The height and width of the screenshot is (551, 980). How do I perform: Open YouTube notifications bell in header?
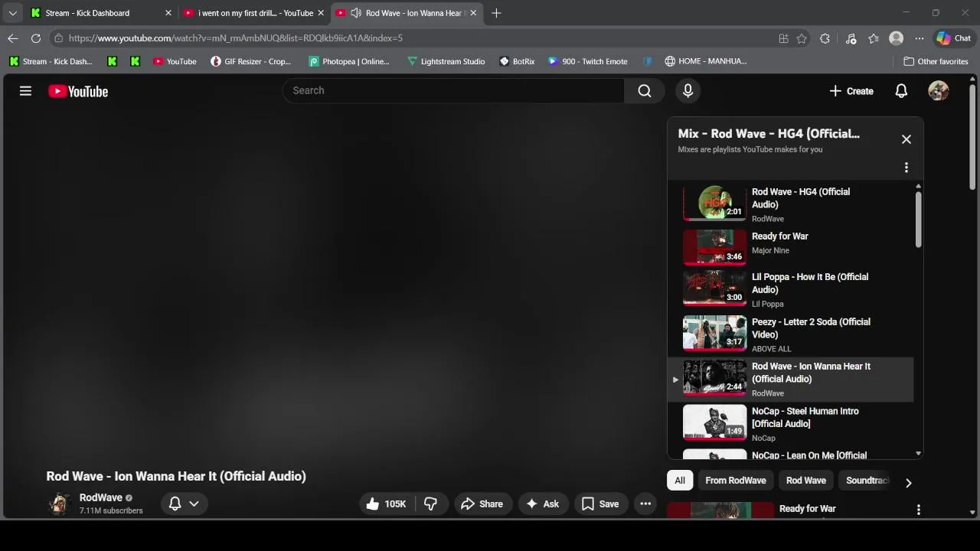point(901,91)
